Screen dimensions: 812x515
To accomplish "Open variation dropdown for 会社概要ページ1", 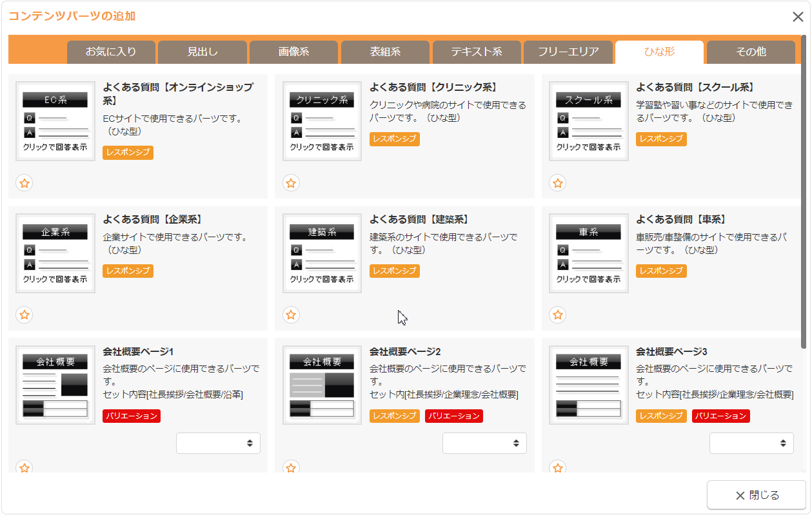I will point(218,443).
